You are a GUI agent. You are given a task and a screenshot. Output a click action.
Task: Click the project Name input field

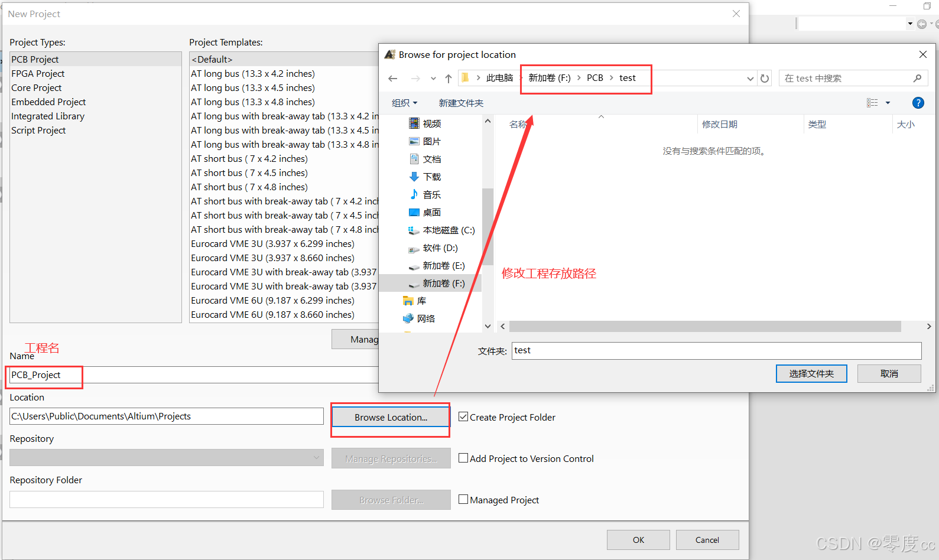coord(194,375)
